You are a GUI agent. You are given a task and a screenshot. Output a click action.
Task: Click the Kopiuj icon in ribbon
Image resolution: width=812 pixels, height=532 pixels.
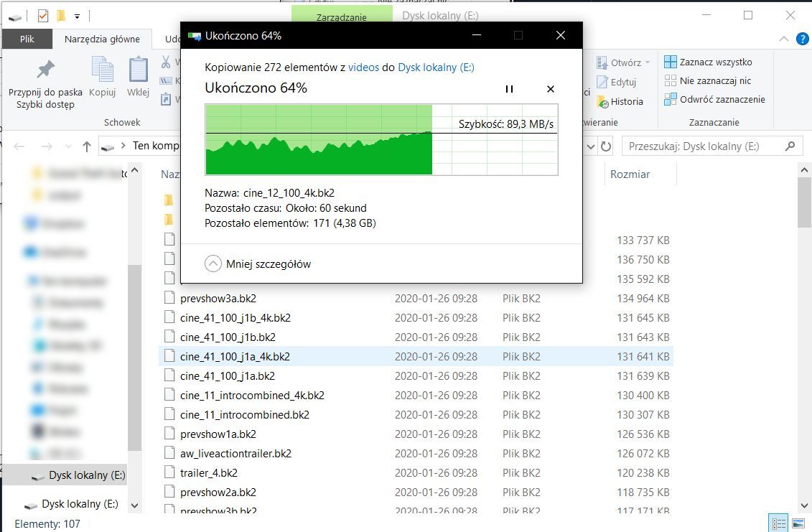(x=103, y=72)
